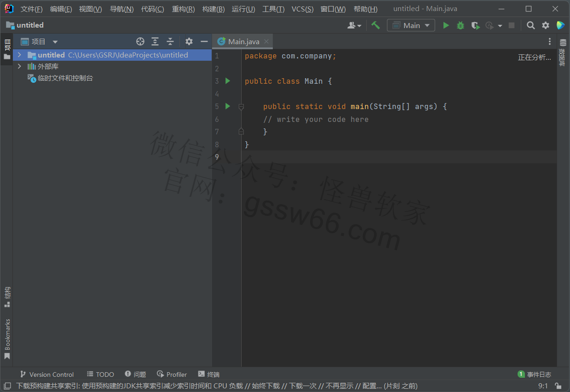Hide project panel with minus icon

click(x=204, y=41)
